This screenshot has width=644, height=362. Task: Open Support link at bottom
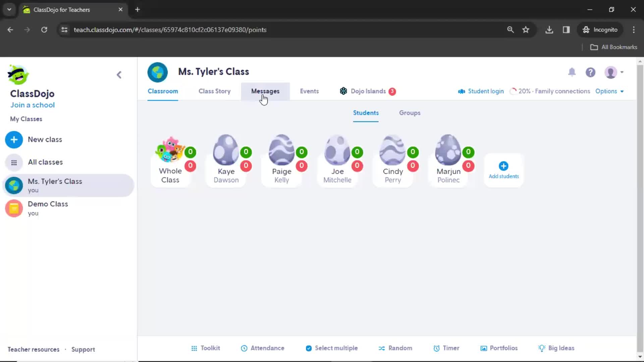(83, 349)
